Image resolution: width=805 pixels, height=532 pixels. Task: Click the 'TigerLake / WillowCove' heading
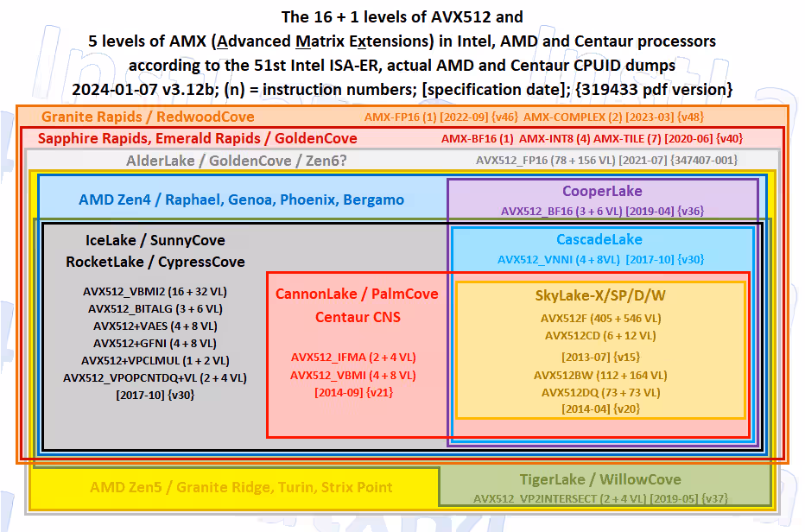[600, 479]
